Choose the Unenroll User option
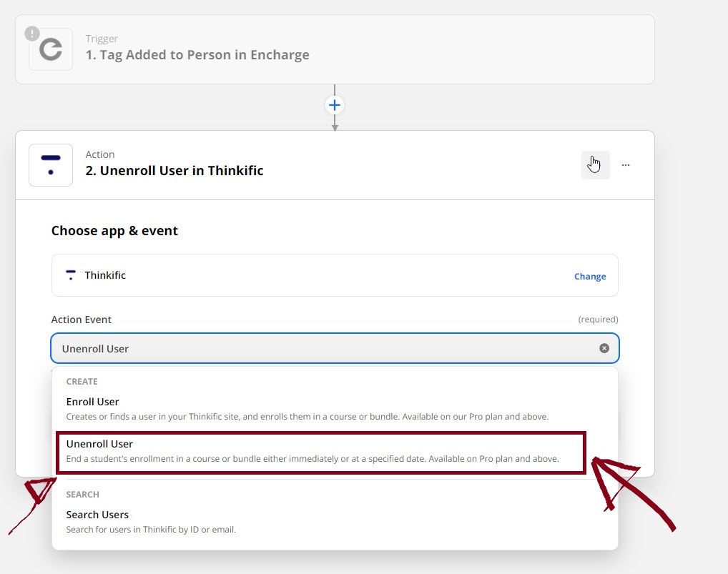Viewport: 728px width, 574px height. (x=321, y=453)
